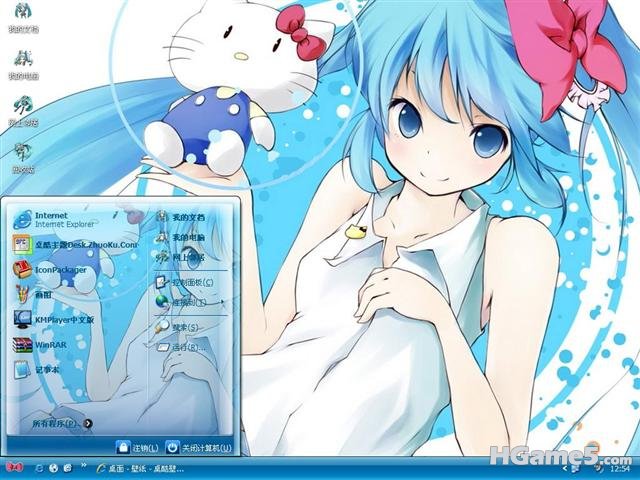This screenshot has height=480, width=640.
Task: Open 控制面板(C) control panel entry
Action: tap(184, 282)
